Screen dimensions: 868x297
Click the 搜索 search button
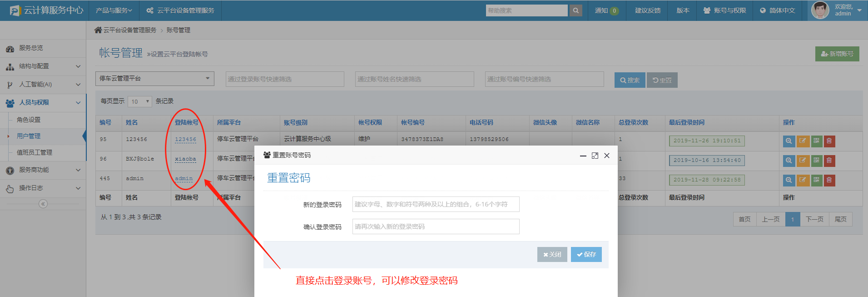pos(630,80)
